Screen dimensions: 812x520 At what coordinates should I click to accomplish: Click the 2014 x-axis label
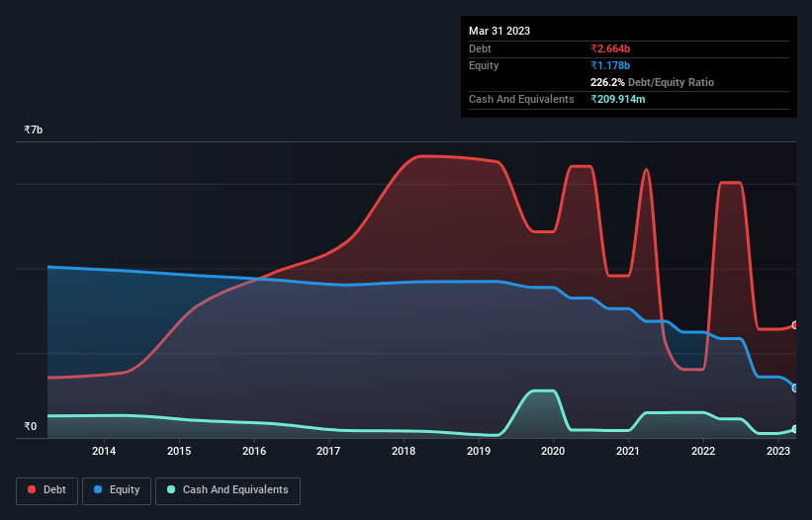pos(104,451)
